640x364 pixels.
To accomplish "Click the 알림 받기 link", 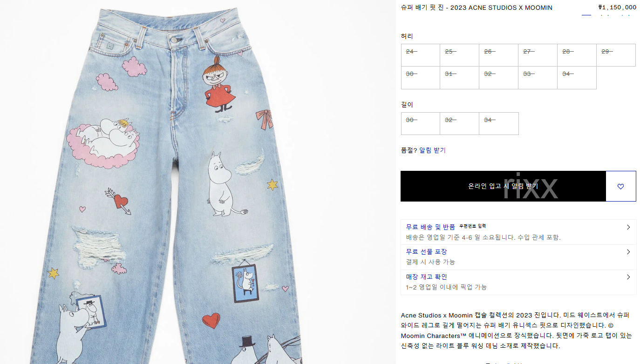I will point(432,150).
